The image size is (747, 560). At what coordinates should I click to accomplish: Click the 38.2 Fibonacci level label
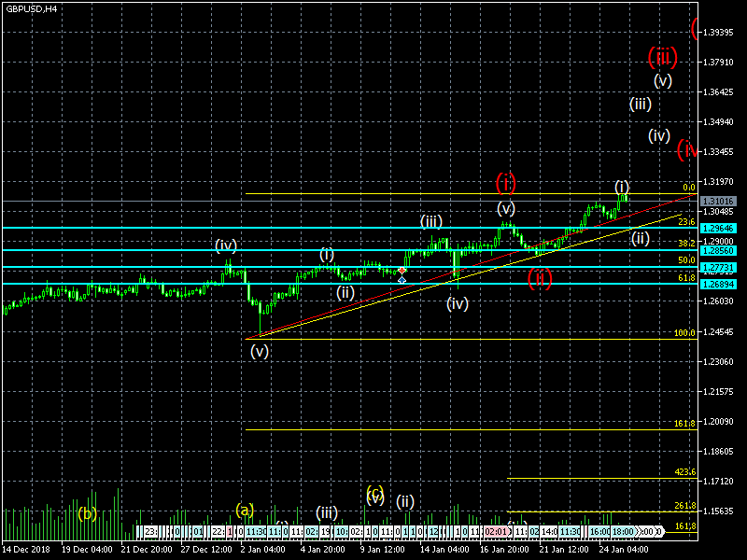click(x=686, y=243)
